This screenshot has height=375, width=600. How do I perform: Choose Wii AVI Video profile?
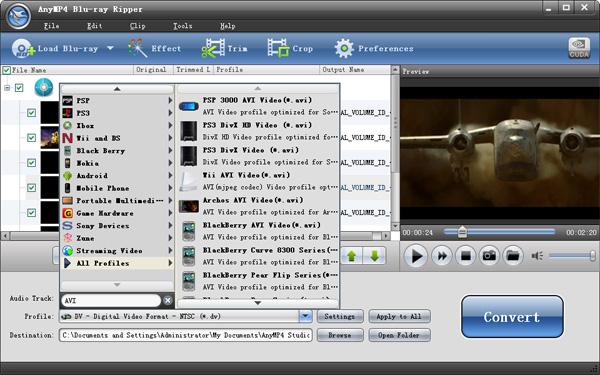click(x=258, y=181)
